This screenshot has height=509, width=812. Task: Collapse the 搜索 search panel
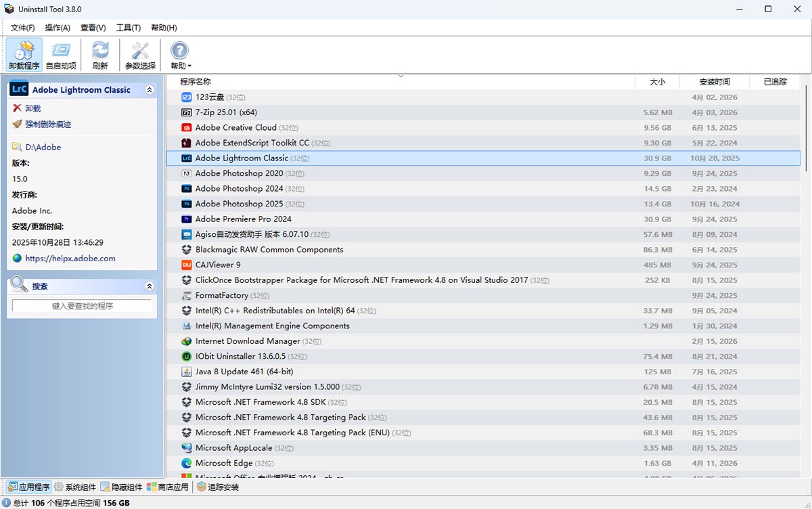pyautogui.click(x=150, y=286)
